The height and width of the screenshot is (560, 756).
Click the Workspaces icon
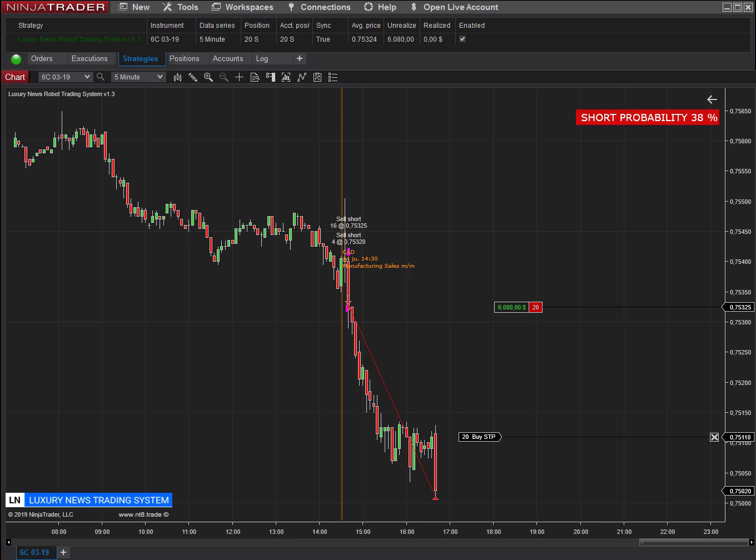(215, 7)
